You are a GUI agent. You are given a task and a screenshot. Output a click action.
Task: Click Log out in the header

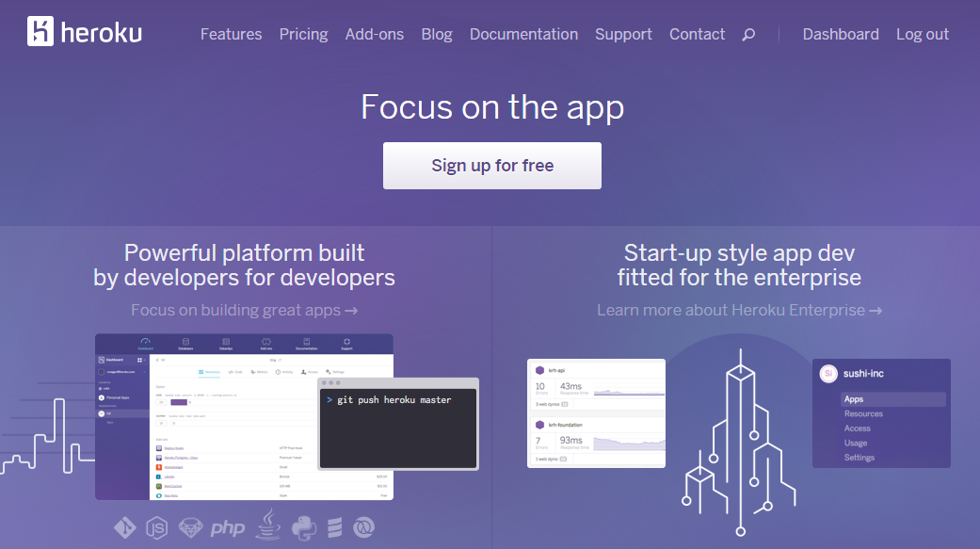[923, 35]
